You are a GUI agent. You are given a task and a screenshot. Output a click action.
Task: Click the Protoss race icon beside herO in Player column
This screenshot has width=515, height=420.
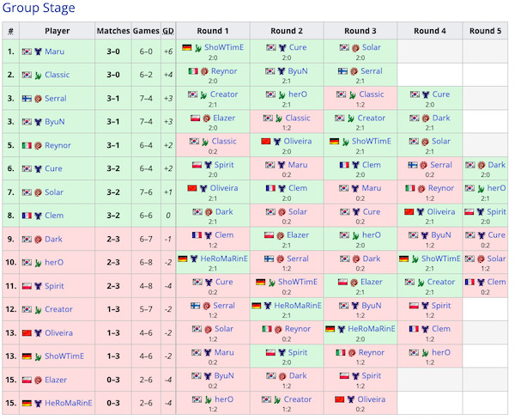38,263
